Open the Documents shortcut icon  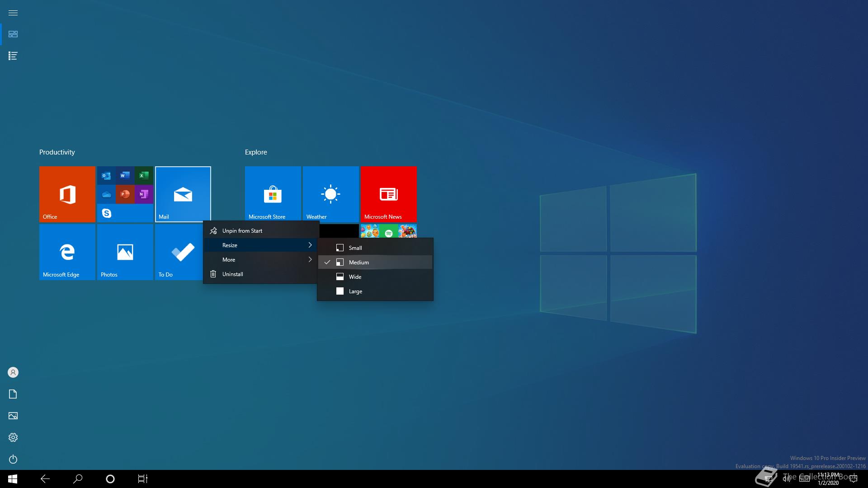[x=13, y=394]
